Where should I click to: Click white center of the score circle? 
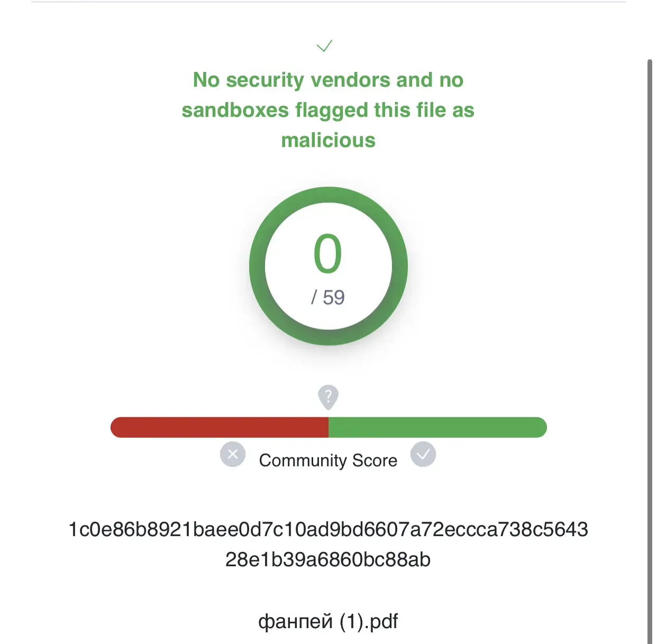coord(328,266)
